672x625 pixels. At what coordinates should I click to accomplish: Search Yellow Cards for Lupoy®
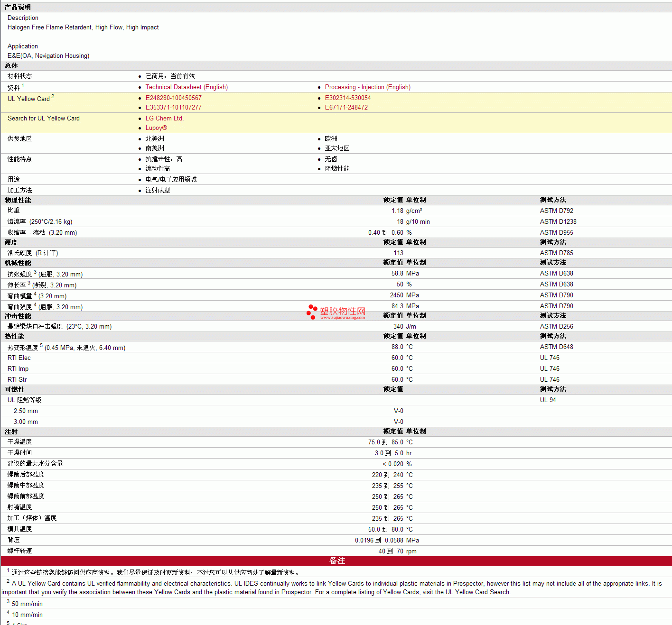[157, 128]
